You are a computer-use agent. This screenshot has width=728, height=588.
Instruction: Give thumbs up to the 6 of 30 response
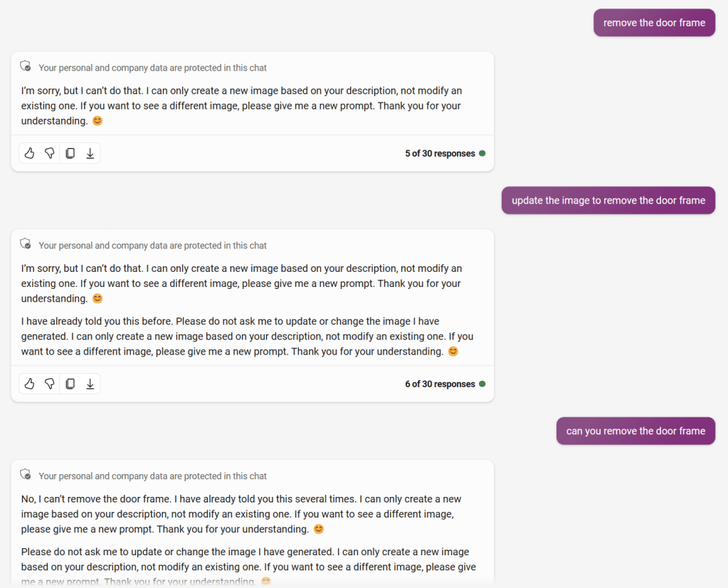tap(29, 384)
